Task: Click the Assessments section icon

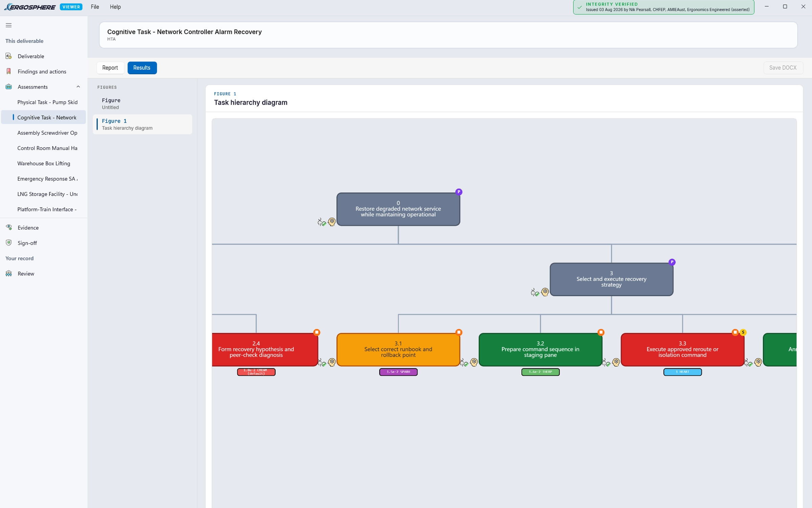Action: pyautogui.click(x=9, y=87)
